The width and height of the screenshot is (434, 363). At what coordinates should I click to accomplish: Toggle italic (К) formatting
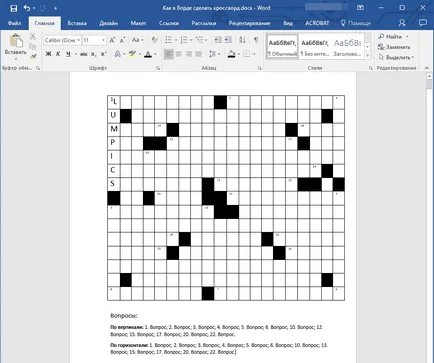click(x=58, y=54)
